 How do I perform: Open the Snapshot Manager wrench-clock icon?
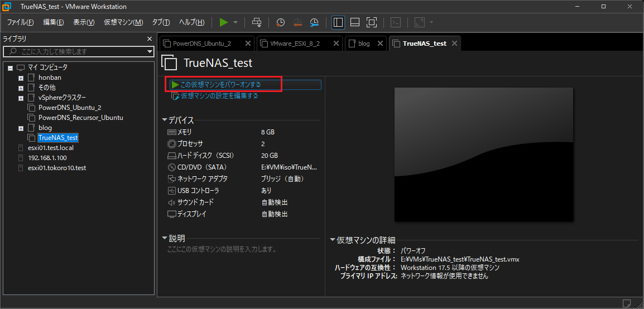tap(314, 22)
